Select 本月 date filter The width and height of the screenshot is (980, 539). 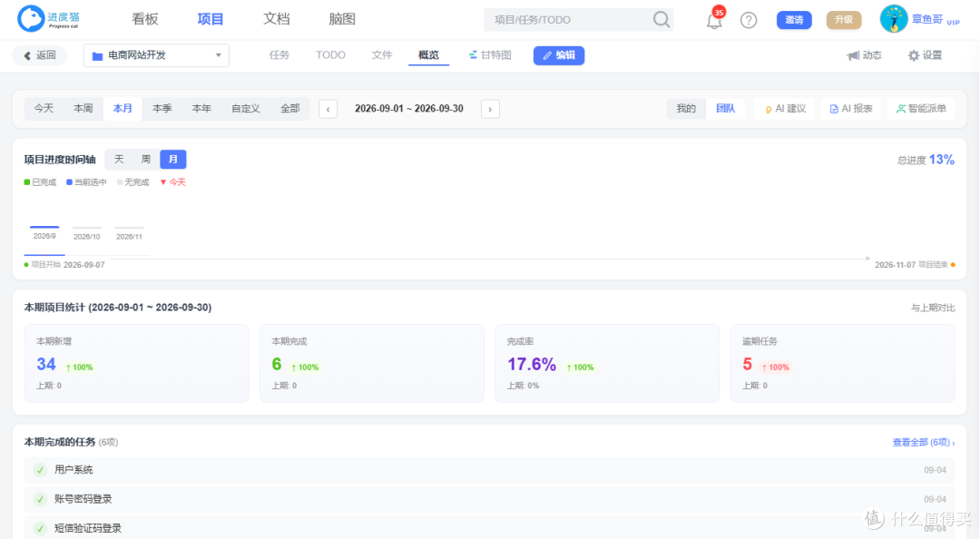tap(122, 108)
